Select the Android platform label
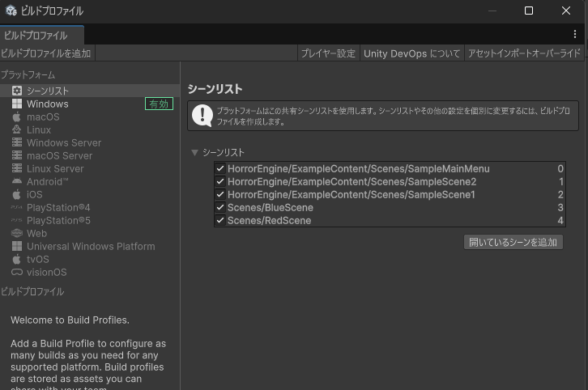Image resolution: width=588 pixels, height=390 pixels. 48,181
